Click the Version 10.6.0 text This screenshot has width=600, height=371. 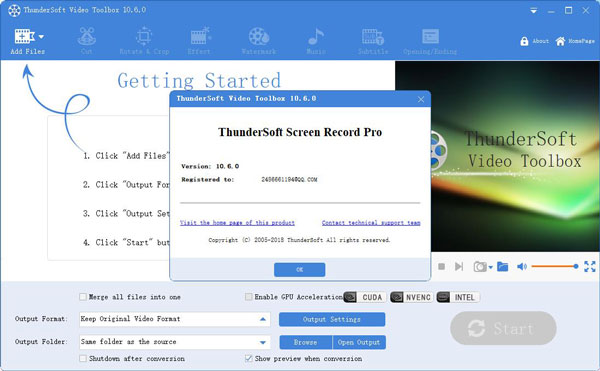coord(210,166)
